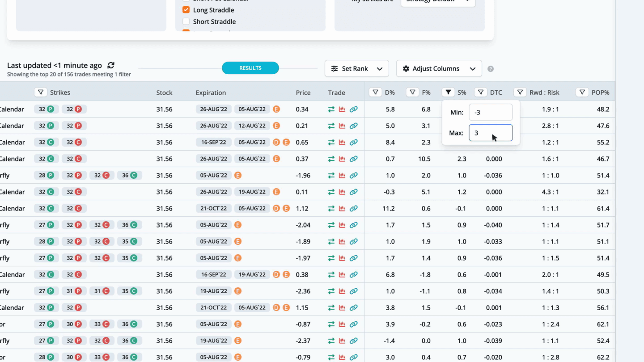The width and height of the screenshot is (644, 362).
Task: Open the F% column filter
Action: pos(412,92)
